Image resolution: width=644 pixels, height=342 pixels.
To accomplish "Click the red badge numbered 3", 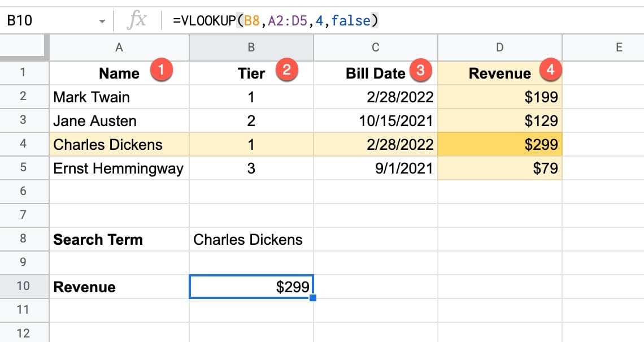I will (x=420, y=71).
